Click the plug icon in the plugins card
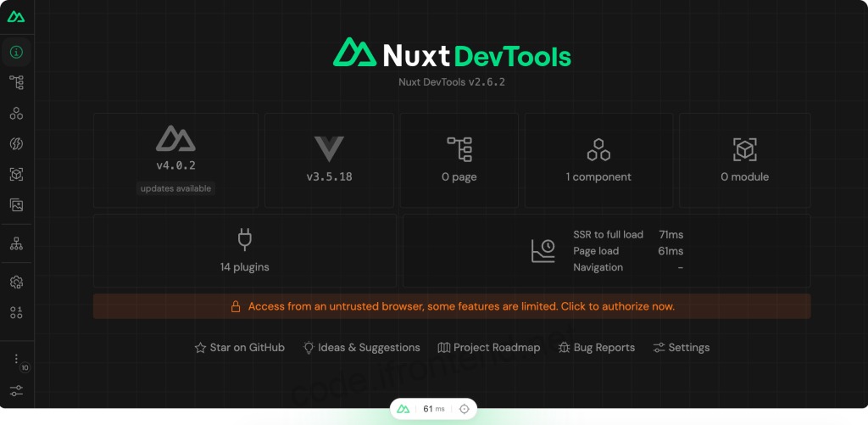 tap(245, 239)
